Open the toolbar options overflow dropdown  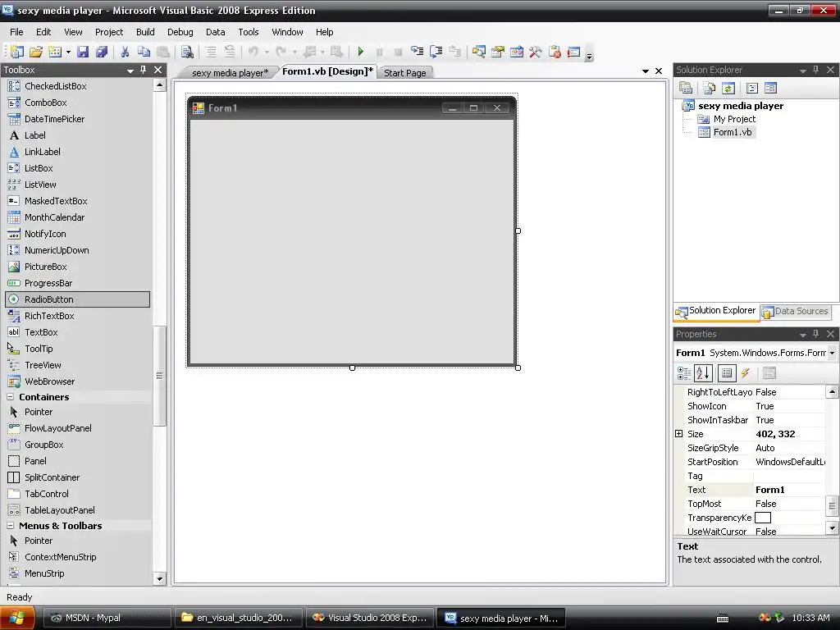click(x=589, y=57)
